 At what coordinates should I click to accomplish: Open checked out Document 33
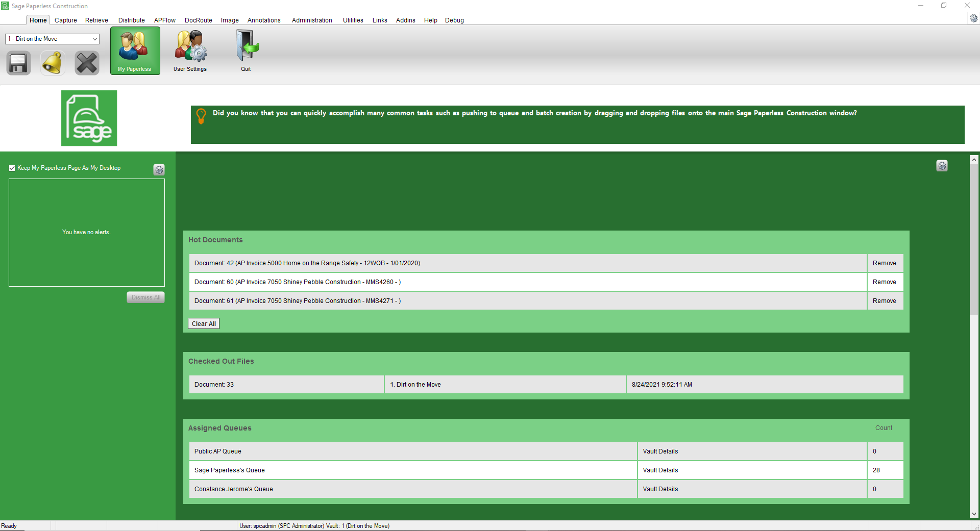pyautogui.click(x=286, y=385)
